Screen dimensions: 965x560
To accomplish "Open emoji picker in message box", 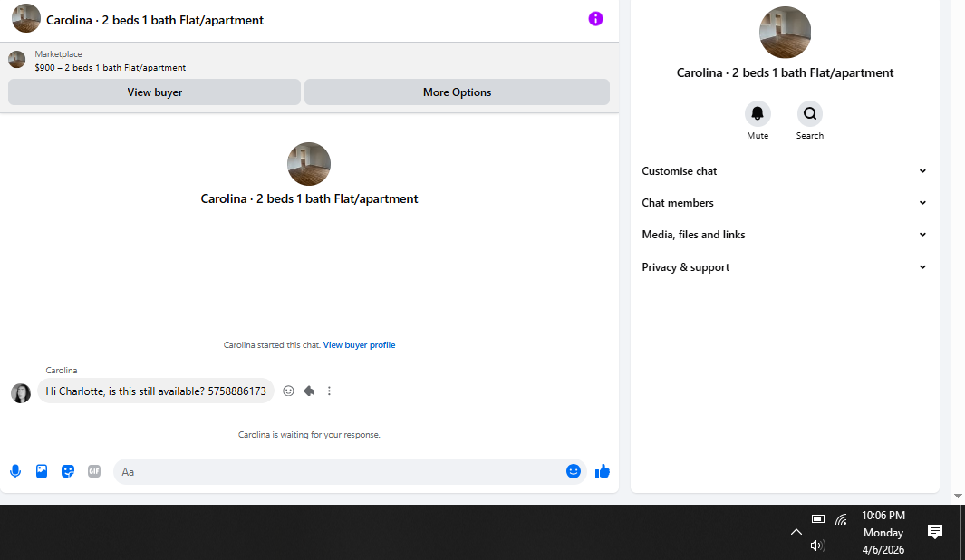I will [x=573, y=471].
